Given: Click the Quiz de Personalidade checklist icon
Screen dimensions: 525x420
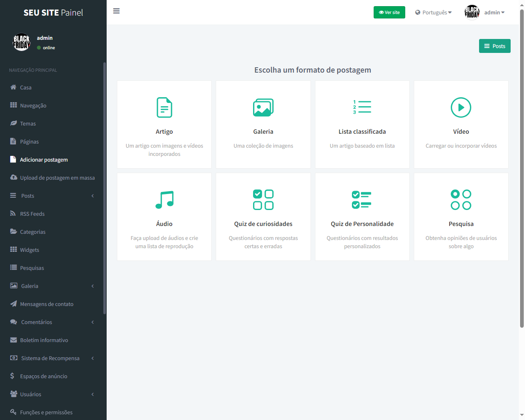Looking at the screenshot, I should click(x=362, y=200).
